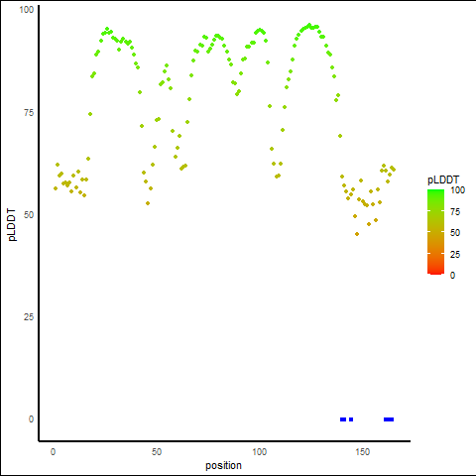Click x-axis tick label 50

(157, 452)
